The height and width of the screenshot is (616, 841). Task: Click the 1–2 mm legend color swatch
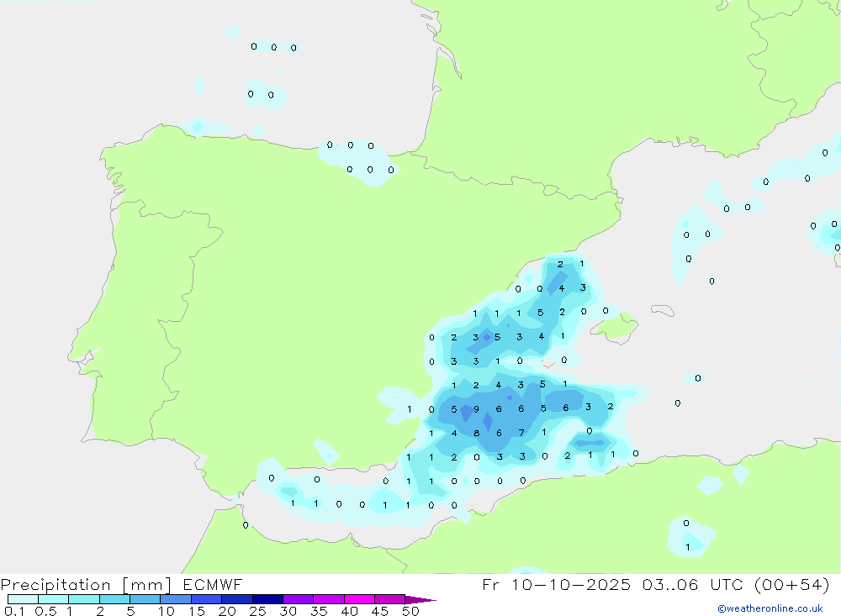(x=83, y=599)
